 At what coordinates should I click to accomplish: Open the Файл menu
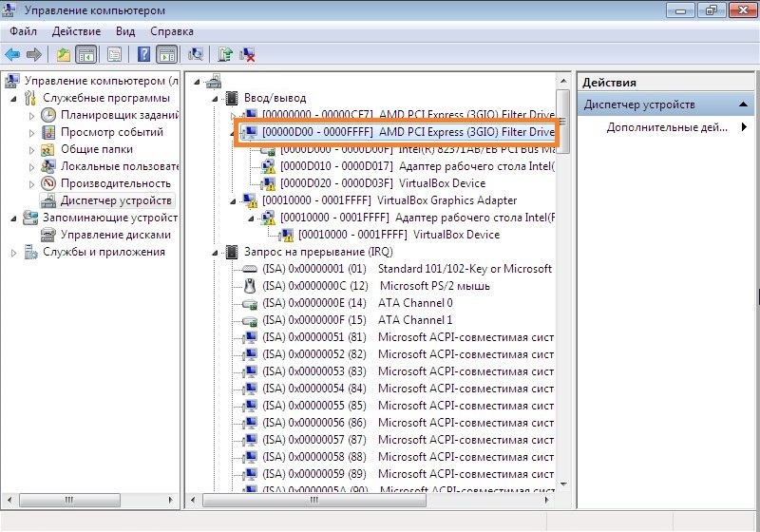click(x=24, y=31)
